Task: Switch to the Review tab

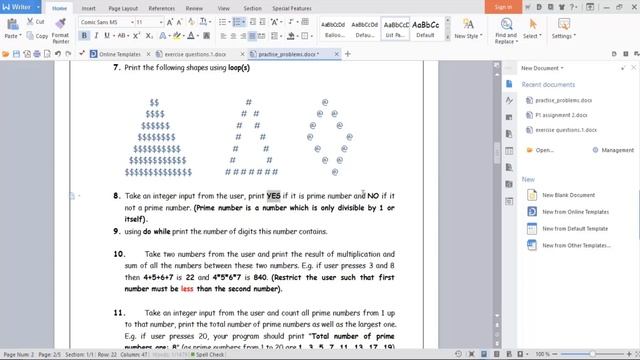Action: point(194,8)
